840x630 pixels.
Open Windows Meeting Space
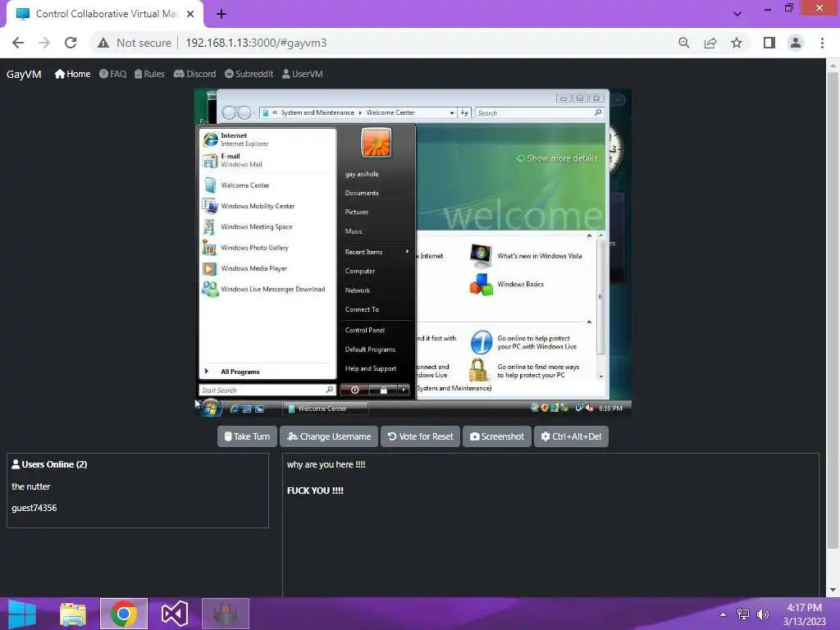(267, 227)
